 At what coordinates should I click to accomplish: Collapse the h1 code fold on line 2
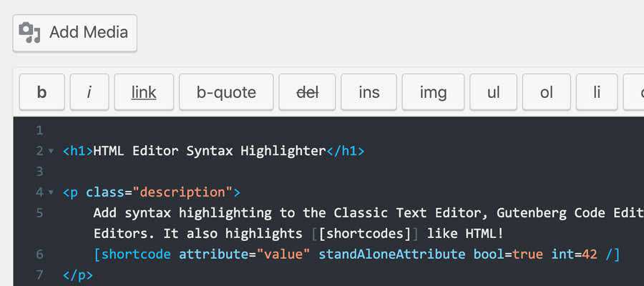(50, 152)
